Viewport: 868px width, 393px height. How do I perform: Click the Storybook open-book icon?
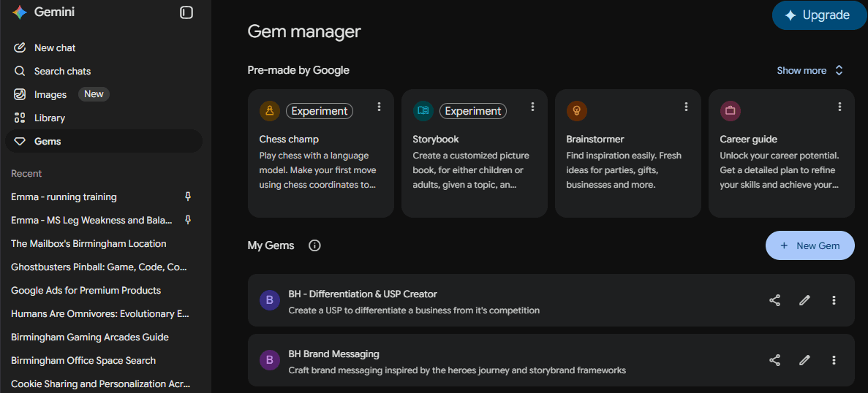pos(423,111)
